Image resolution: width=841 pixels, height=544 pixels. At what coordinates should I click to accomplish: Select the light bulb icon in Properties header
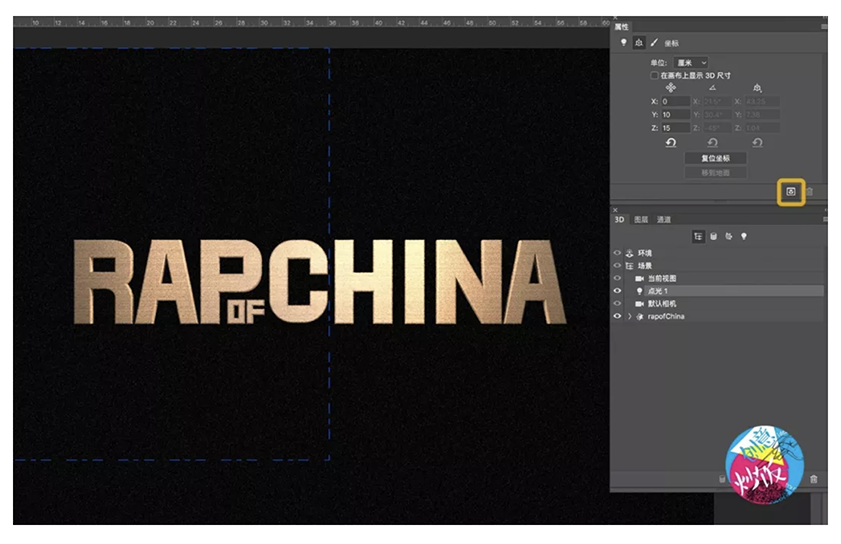click(x=623, y=42)
